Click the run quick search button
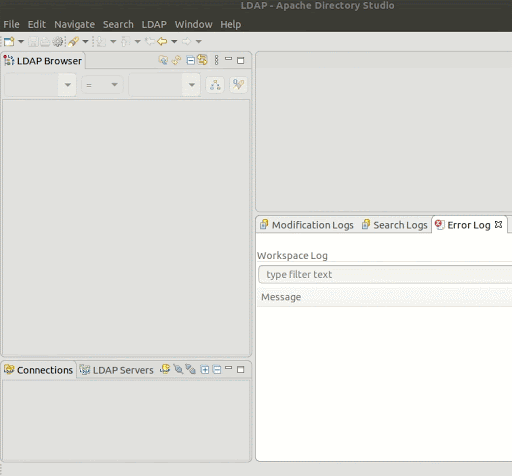Image resolution: width=512 pixels, height=476 pixels. pos(238,85)
